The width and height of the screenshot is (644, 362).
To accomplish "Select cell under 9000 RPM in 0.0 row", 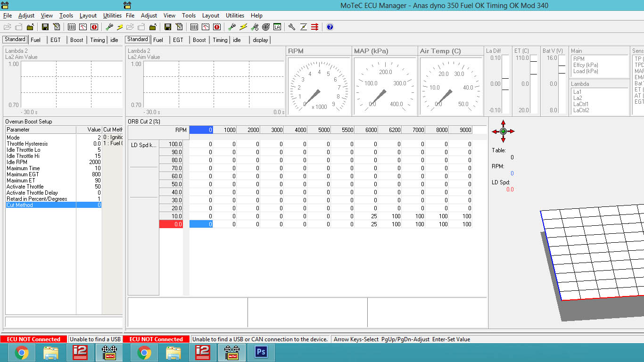I will coord(461,224).
